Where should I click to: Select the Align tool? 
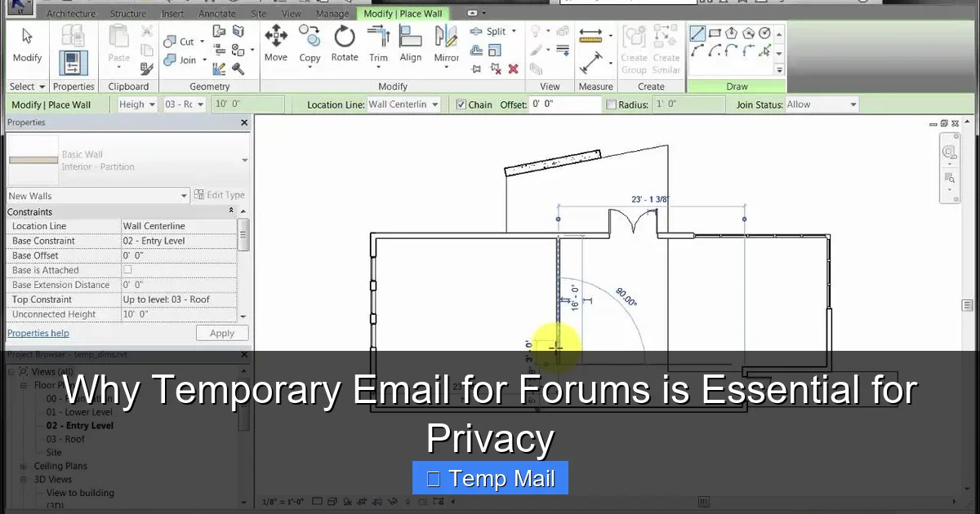(411, 45)
